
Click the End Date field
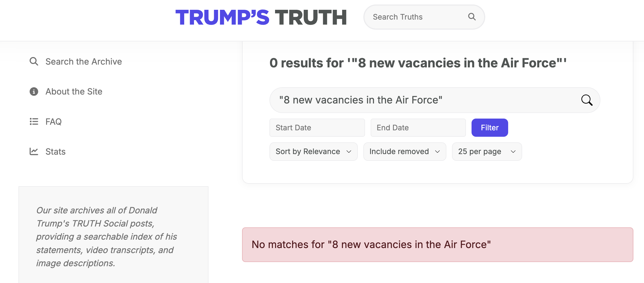[418, 128]
